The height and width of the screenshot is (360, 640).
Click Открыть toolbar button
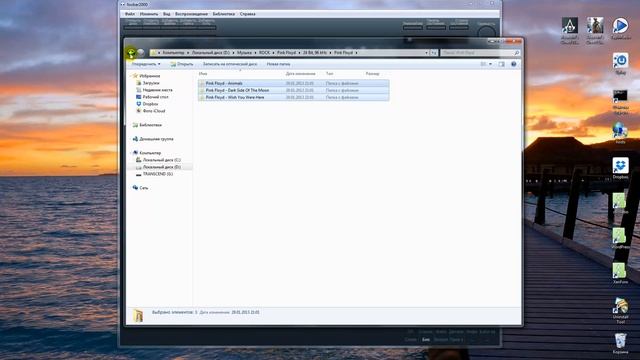(182, 64)
